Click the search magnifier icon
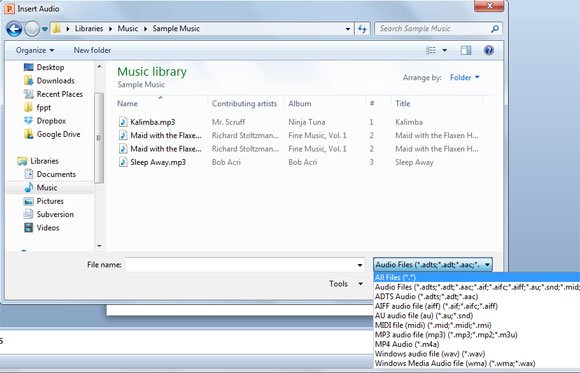Image resolution: width=580 pixels, height=373 pixels. point(495,28)
